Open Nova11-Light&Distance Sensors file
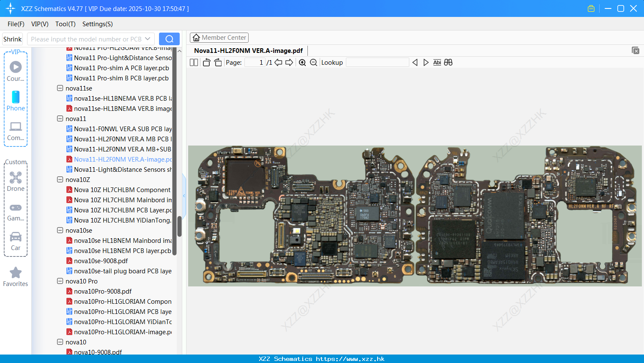The width and height of the screenshot is (644, 363). pos(119,169)
